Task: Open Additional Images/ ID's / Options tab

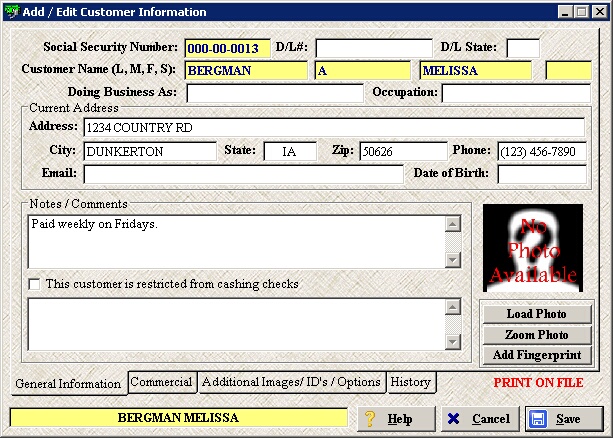Action: click(x=291, y=382)
